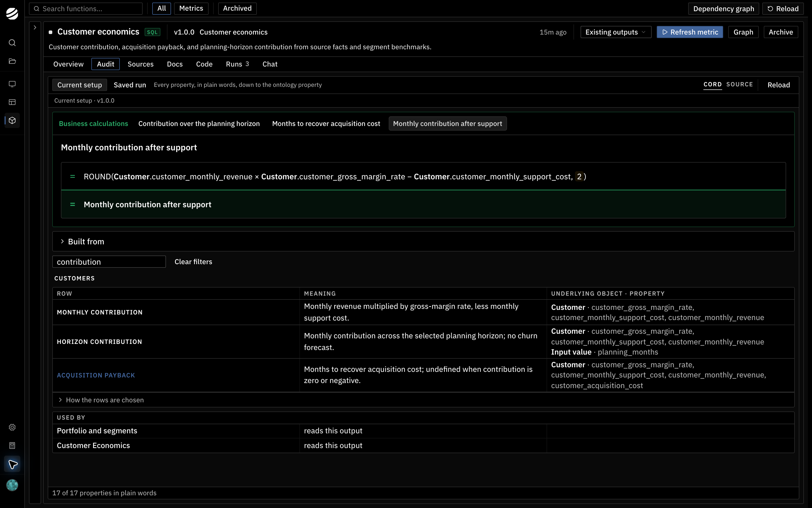Click the ROUND formula line
812x508 pixels.
(423, 177)
